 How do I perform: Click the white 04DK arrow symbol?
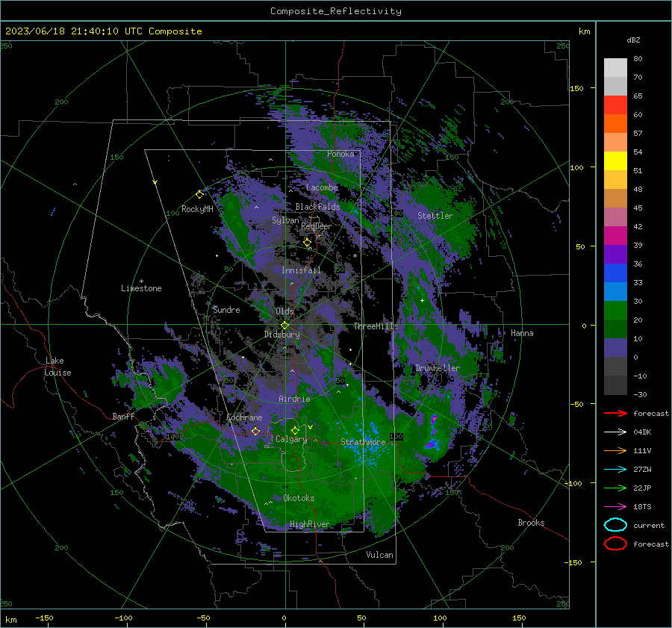(615, 432)
